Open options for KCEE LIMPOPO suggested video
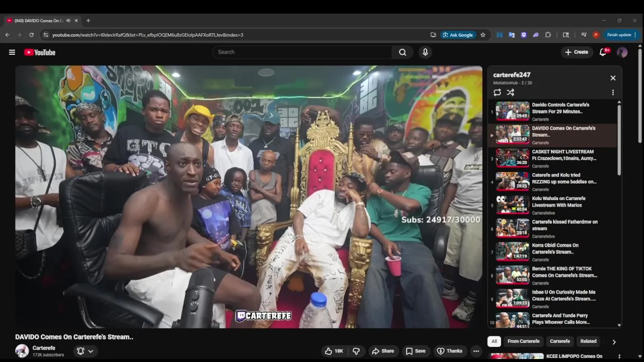The width and height of the screenshot is (644, 362). [619, 356]
